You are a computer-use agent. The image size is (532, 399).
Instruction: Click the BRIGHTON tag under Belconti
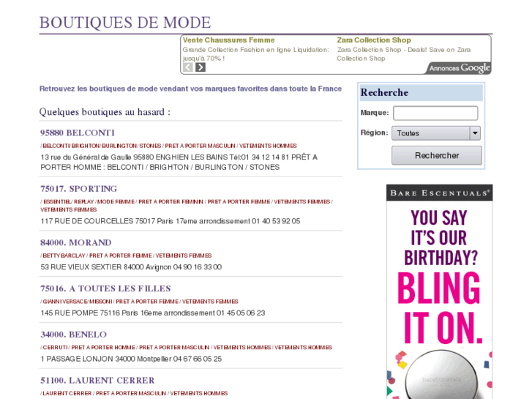pyautogui.click(x=85, y=146)
